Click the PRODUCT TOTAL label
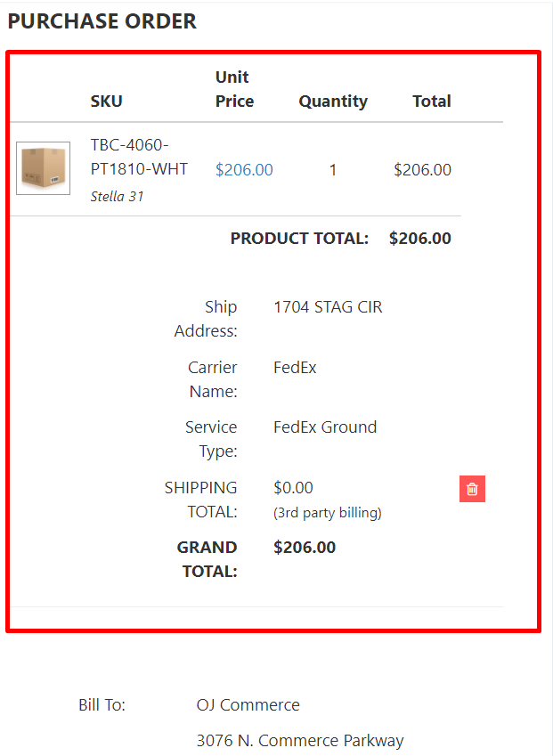 299,239
